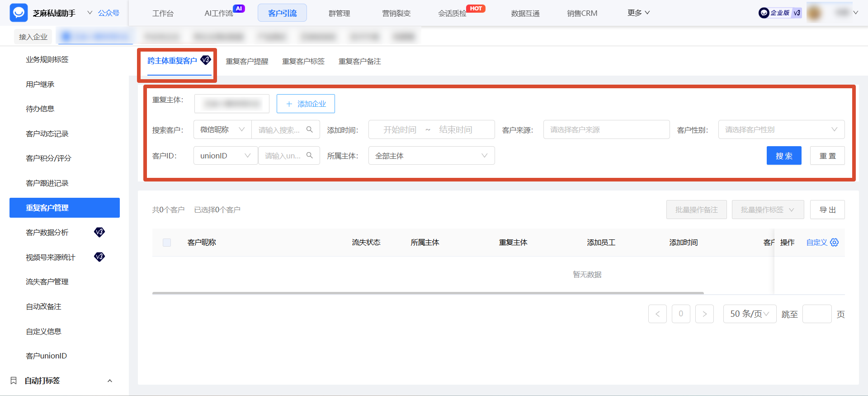Switch to the 重复客户备注 tab

(360, 61)
